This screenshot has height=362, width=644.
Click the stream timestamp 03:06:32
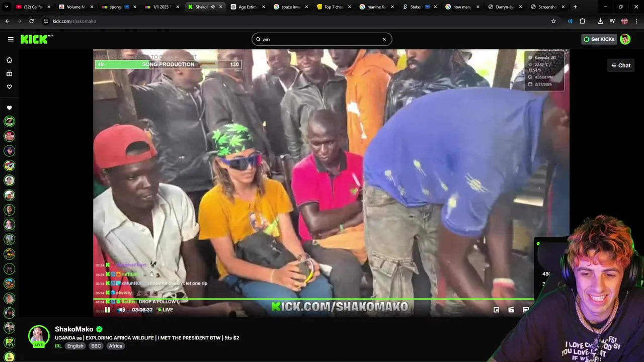pyautogui.click(x=142, y=310)
